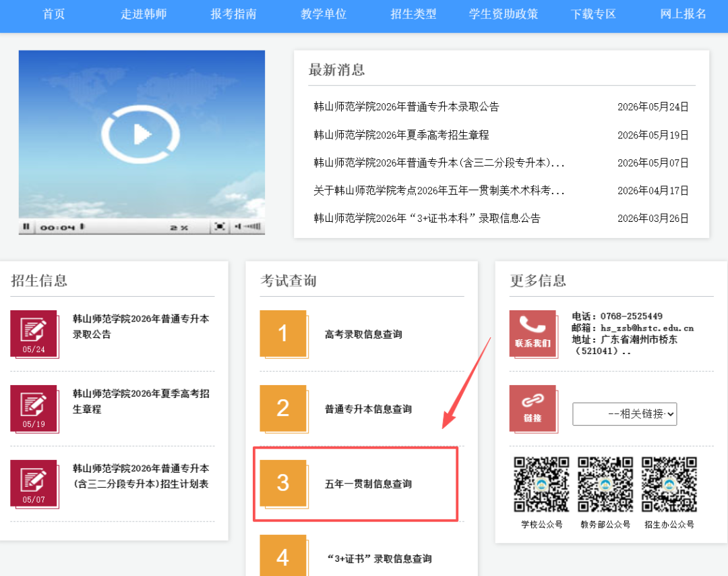
Task: Click the 05/07 red notice icon
Action: click(x=34, y=484)
